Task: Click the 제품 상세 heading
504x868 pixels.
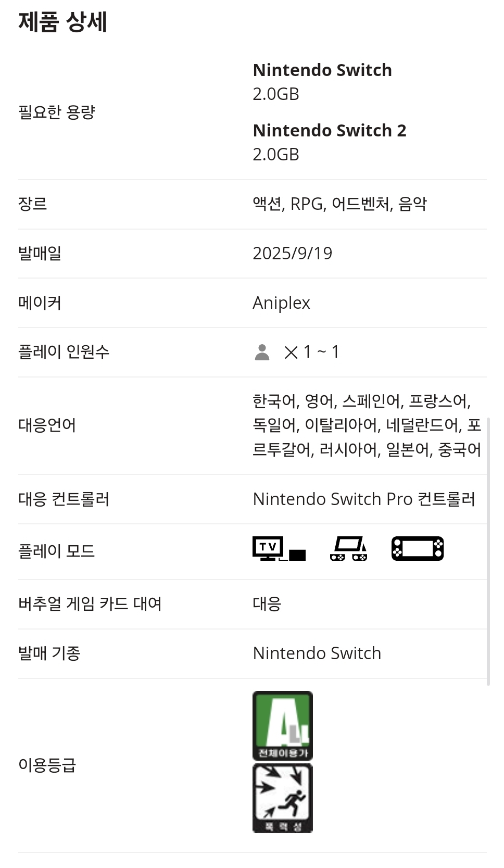Action: point(63,22)
